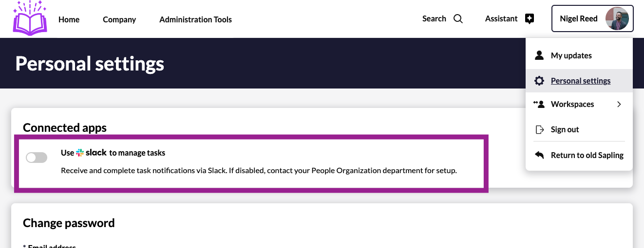Click the Workspaces switch-user icon
The image size is (644, 248).
[539, 104]
